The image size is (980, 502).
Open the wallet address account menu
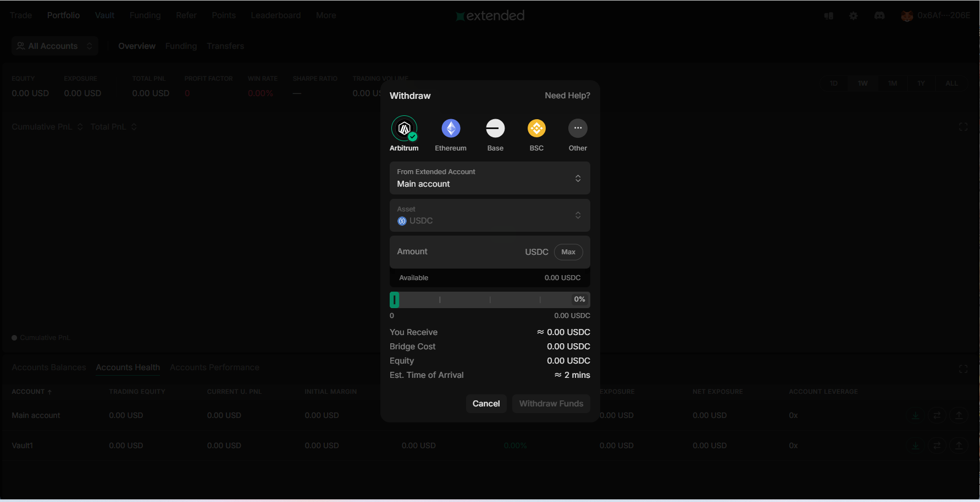tap(935, 16)
